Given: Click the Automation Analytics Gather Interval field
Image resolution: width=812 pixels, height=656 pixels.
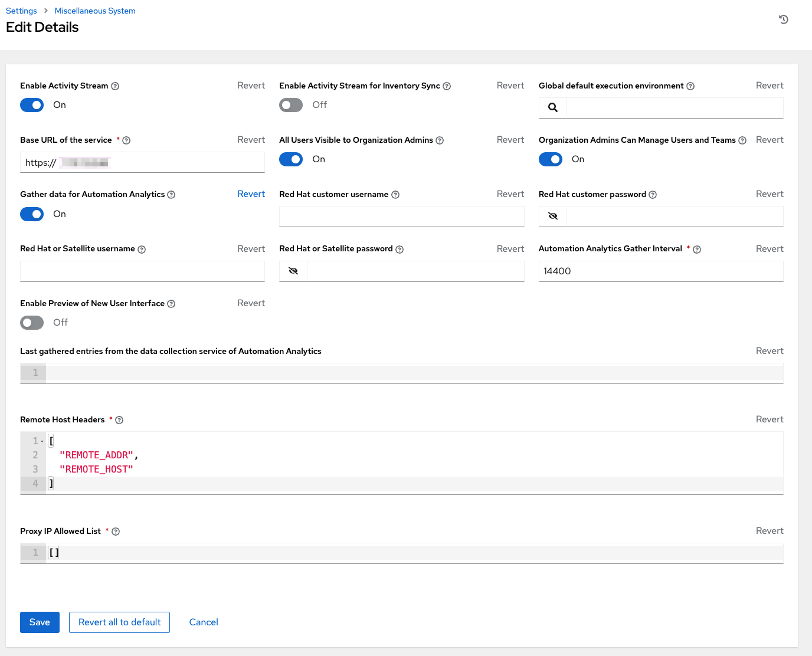Looking at the screenshot, I should click(x=660, y=271).
